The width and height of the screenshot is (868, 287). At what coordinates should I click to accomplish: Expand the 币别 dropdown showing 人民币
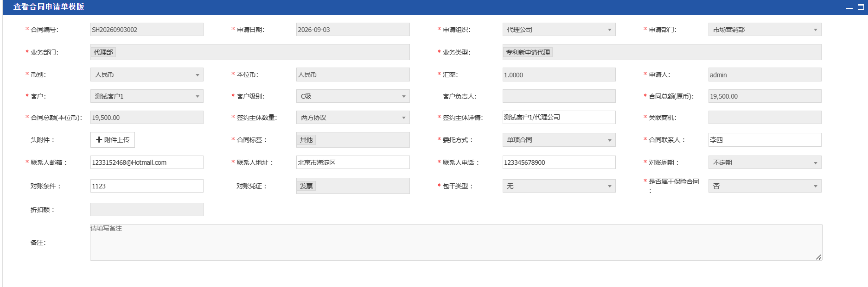click(147, 75)
